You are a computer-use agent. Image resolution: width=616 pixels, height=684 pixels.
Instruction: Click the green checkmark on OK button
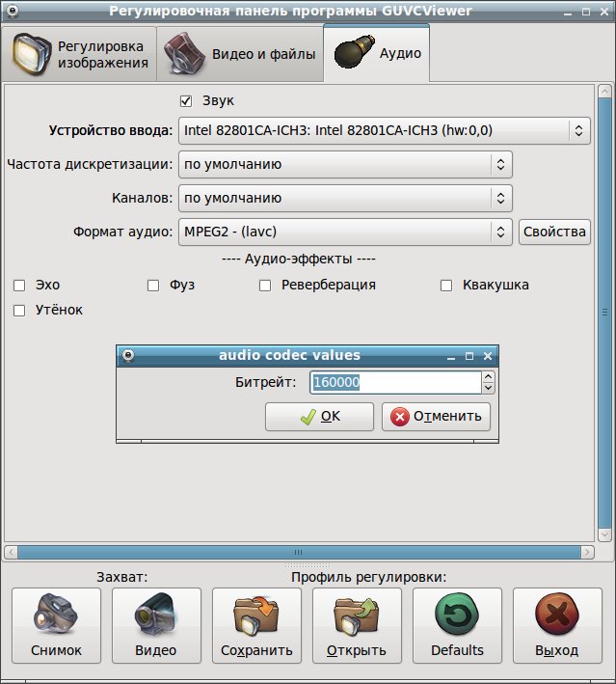[x=308, y=417]
